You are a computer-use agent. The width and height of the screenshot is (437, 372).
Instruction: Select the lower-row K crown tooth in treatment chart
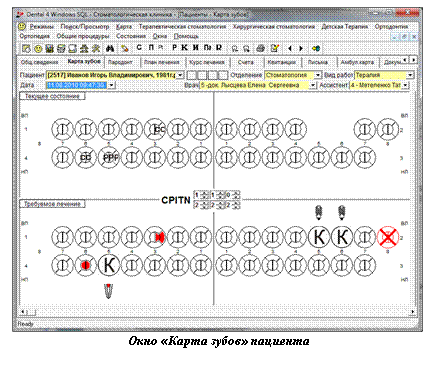[109, 265]
